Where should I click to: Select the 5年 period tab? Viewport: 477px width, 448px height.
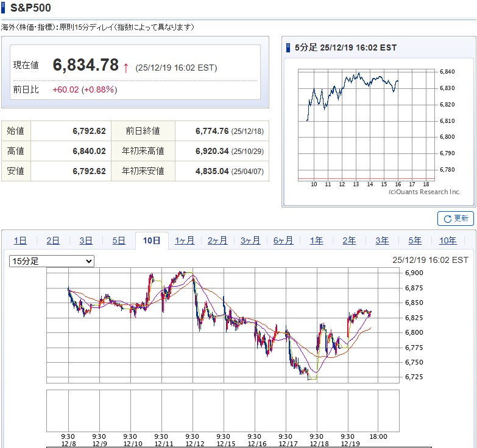pos(415,240)
